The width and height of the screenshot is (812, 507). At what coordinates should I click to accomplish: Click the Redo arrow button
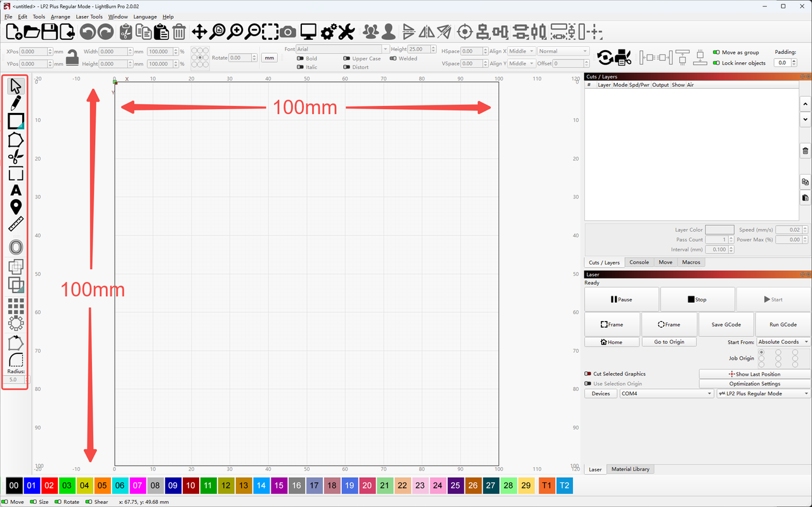[x=105, y=31]
